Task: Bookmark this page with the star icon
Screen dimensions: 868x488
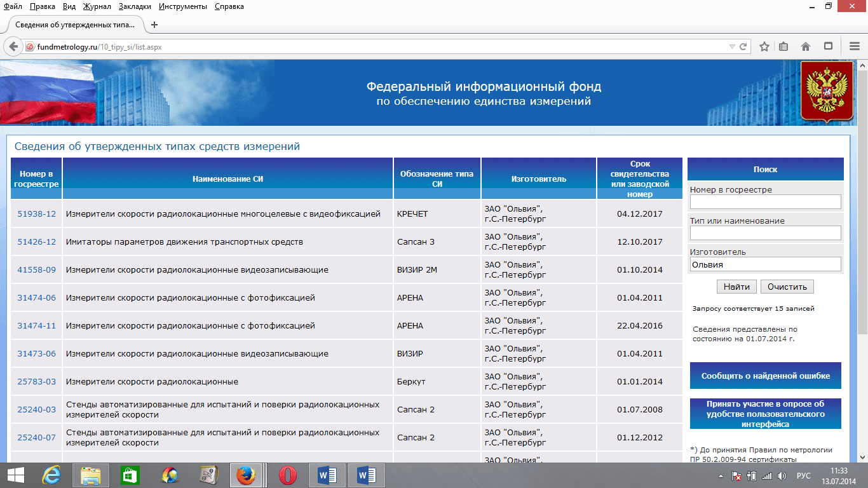Action: (x=764, y=46)
